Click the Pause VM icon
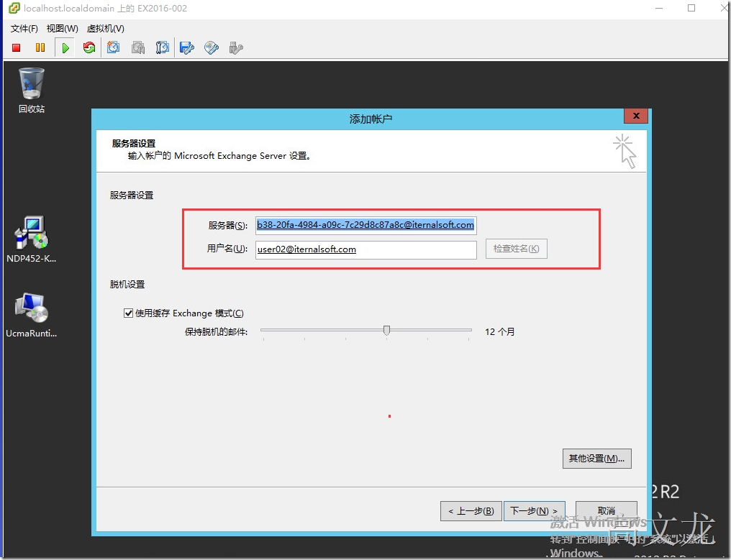The height and width of the screenshot is (560, 731). (40, 47)
